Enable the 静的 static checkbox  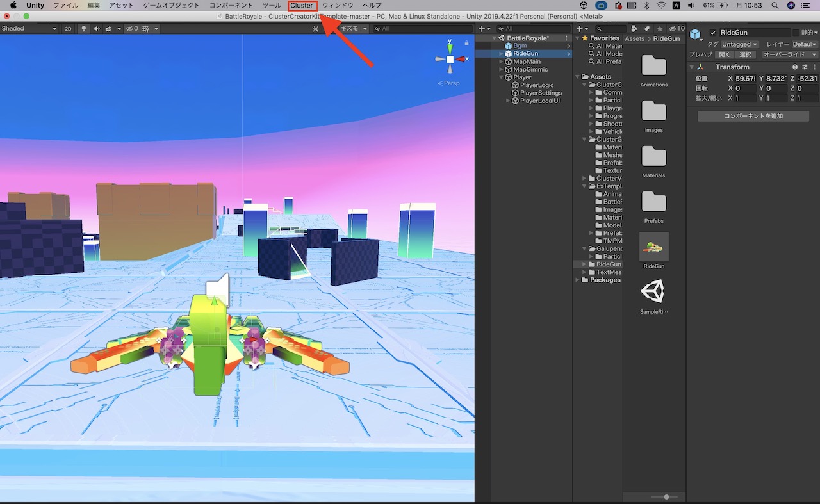pyautogui.click(x=796, y=33)
